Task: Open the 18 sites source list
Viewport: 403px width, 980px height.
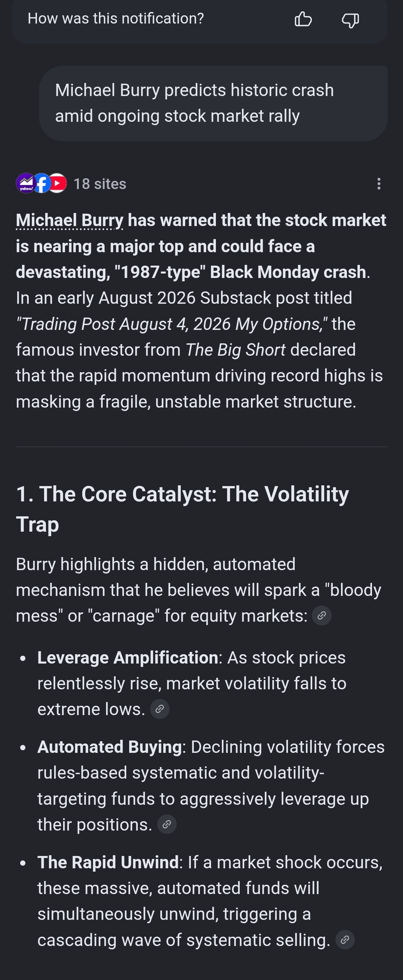Action: (100, 184)
